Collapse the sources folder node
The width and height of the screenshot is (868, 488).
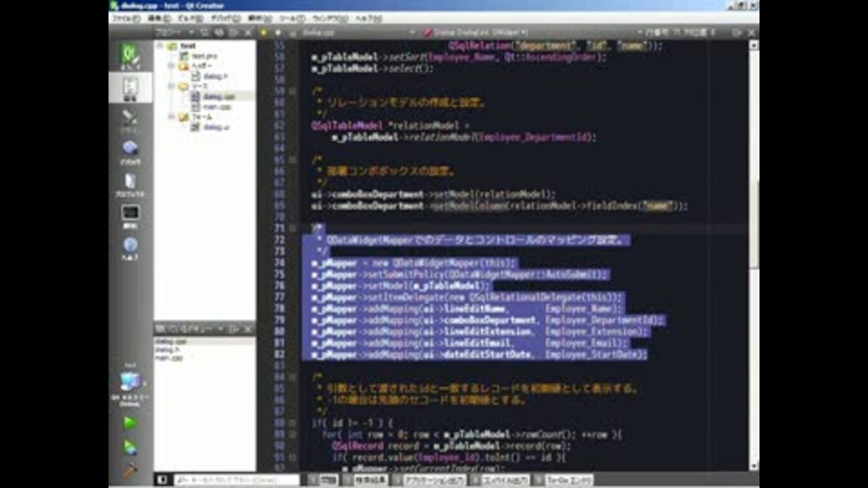point(172,87)
